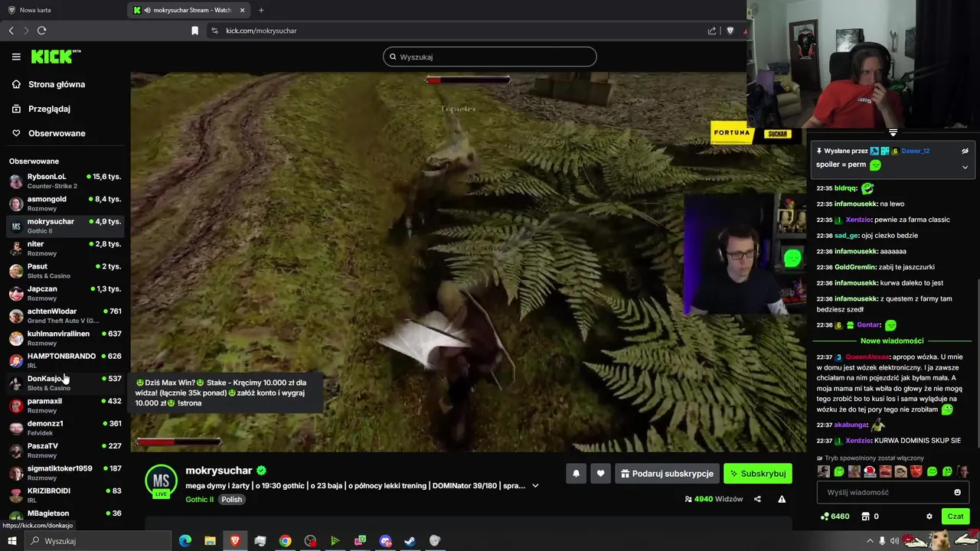
Task: Follow the channel with the heart icon
Action: [600, 474]
